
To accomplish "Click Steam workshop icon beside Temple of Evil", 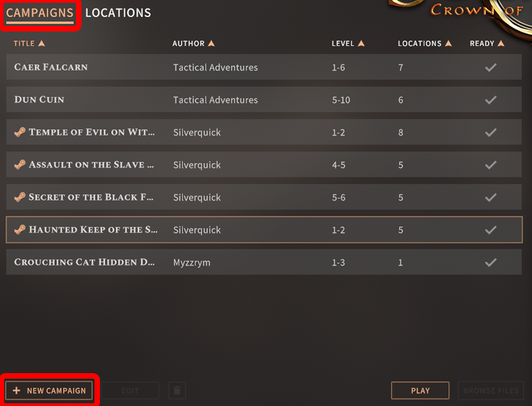I will [20, 131].
